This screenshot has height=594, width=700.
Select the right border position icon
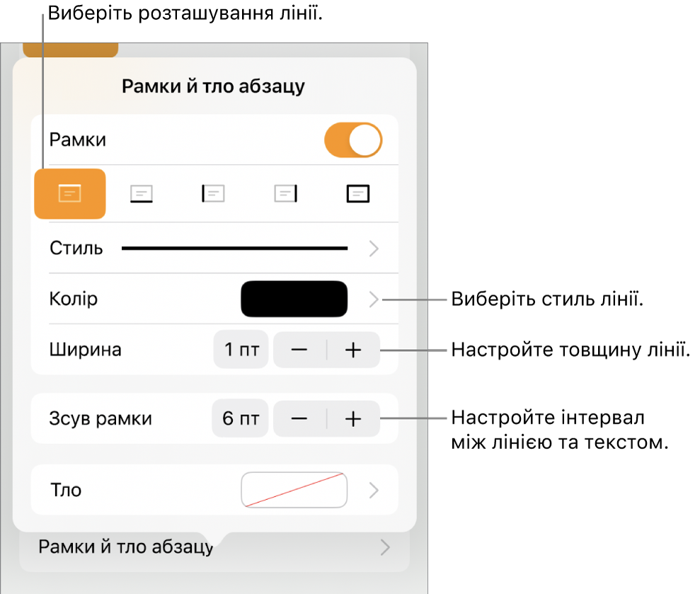(x=286, y=194)
